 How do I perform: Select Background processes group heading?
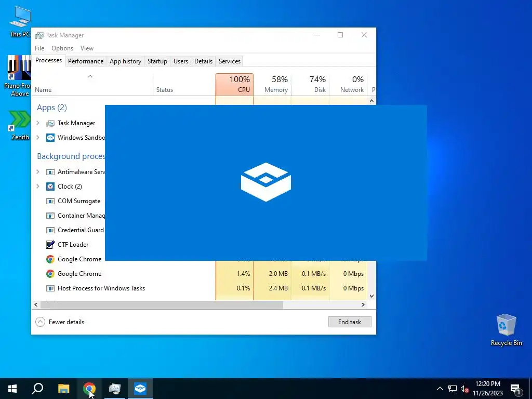pos(71,156)
